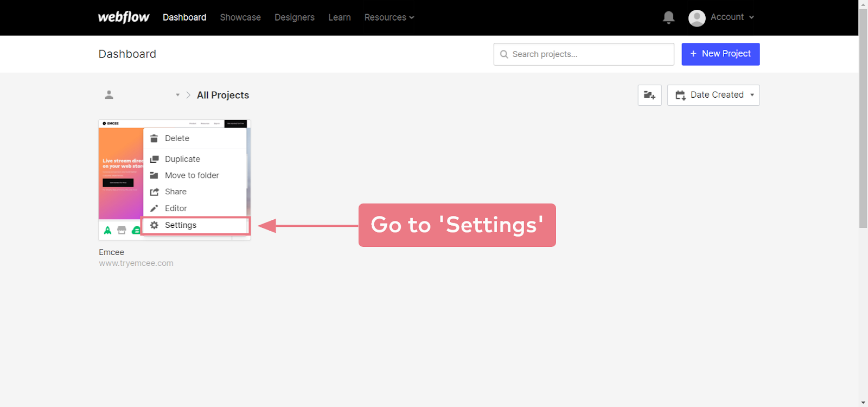Image resolution: width=868 pixels, height=407 pixels.
Task: Select Move to folder option
Action: click(x=192, y=175)
